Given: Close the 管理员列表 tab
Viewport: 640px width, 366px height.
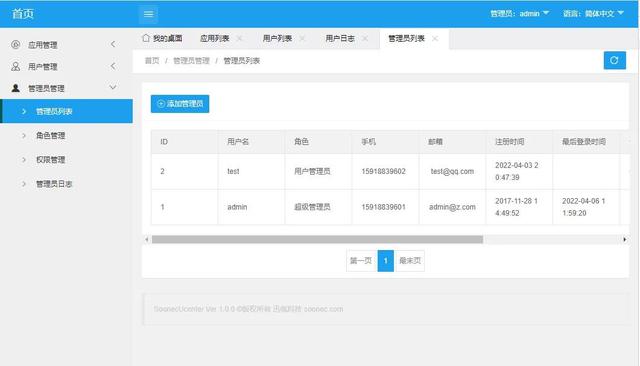Looking at the screenshot, I should pos(435,38).
